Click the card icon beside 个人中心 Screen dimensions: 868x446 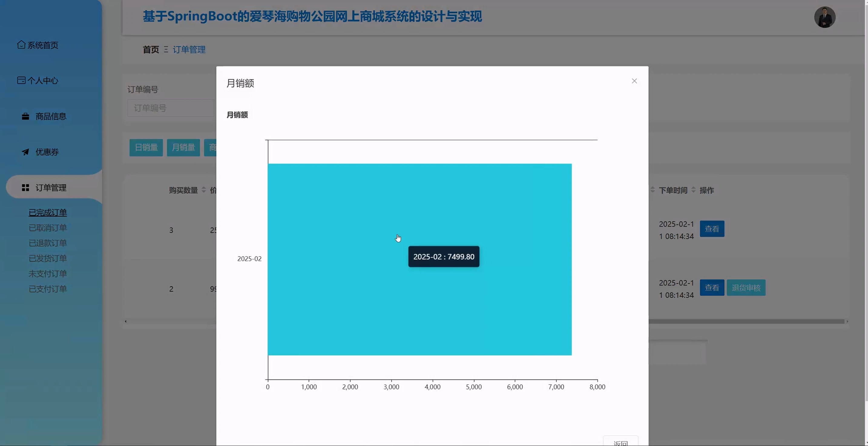coord(21,80)
